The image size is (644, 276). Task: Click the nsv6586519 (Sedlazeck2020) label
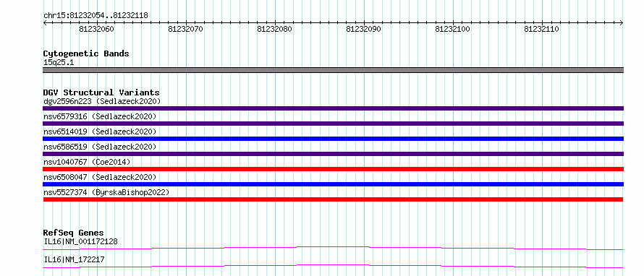(x=100, y=147)
